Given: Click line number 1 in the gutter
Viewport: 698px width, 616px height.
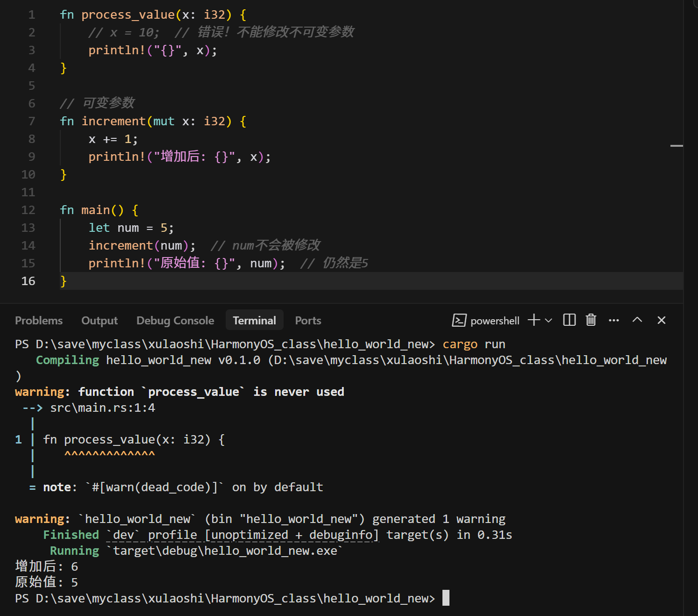Looking at the screenshot, I should pos(32,14).
